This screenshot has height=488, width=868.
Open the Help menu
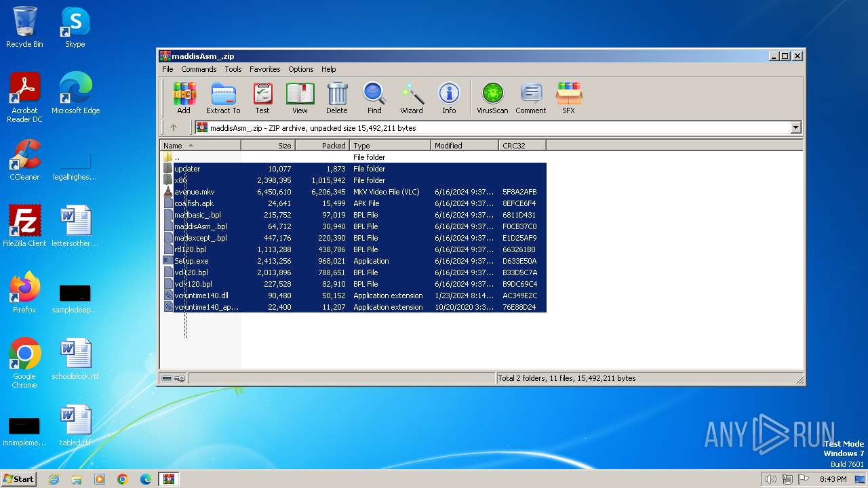pyautogui.click(x=329, y=69)
